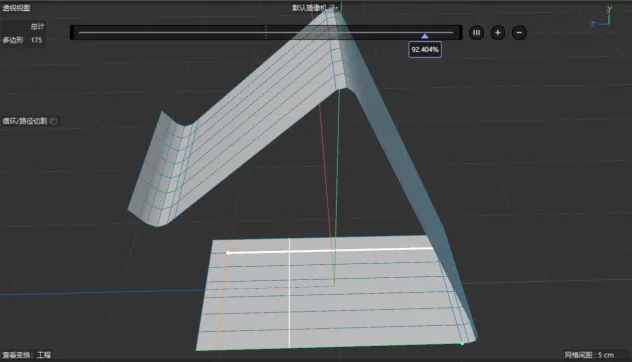Click the 网格间距 5 cm readout
Viewport: 632px width, 362px height.
tap(589, 355)
